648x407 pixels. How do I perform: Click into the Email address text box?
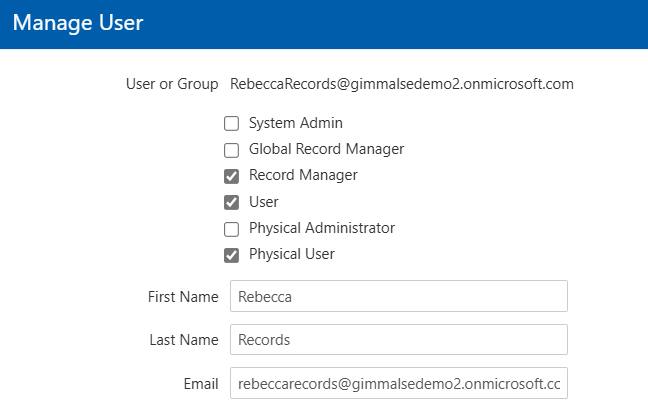[x=398, y=383]
